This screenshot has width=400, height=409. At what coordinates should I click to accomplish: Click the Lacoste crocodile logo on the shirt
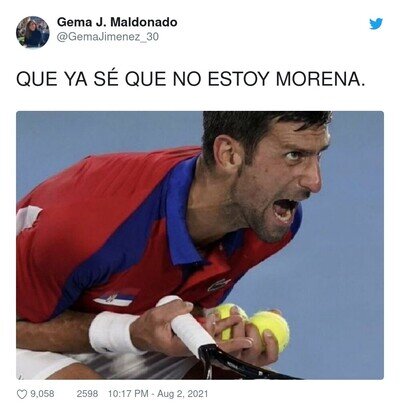pos(219,285)
